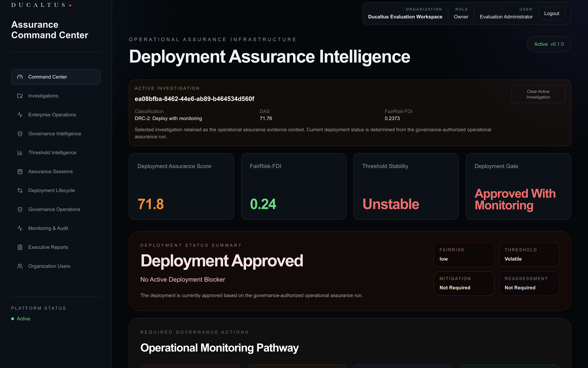588x368 pixels.
Task: Manage Organization Users
Action: [56, 266]
